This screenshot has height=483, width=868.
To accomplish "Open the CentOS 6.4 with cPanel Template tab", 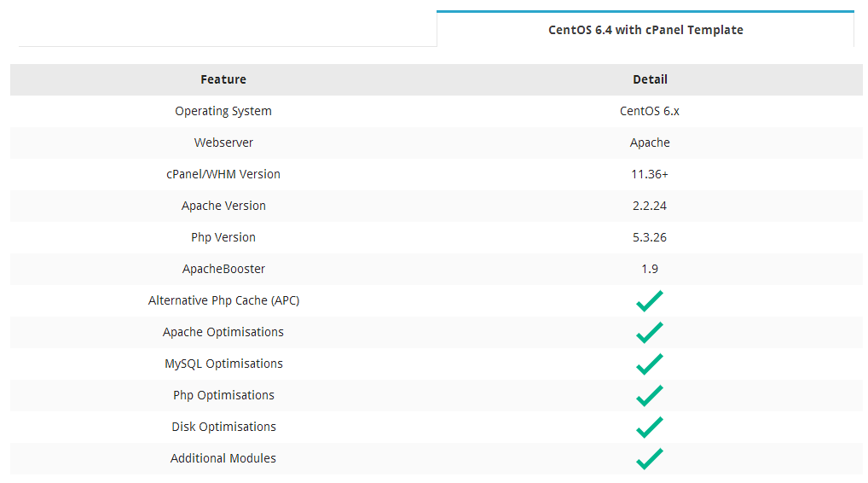I will point(645,29).
